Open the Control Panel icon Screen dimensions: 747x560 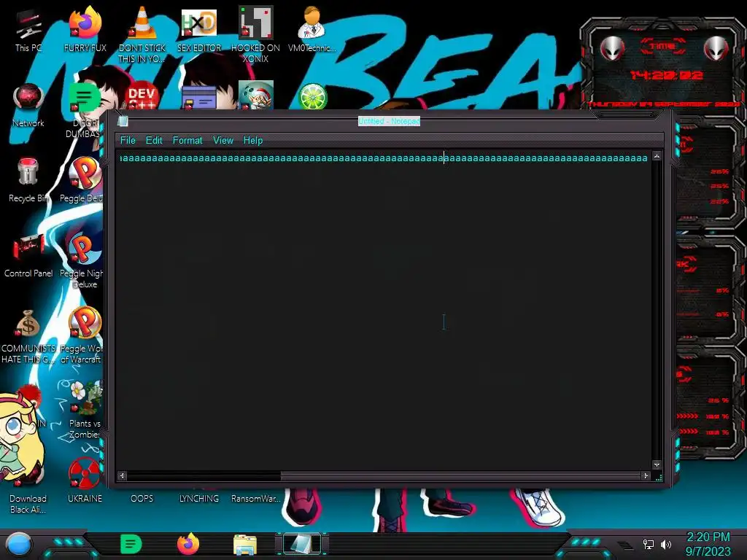tap(28, 255)
